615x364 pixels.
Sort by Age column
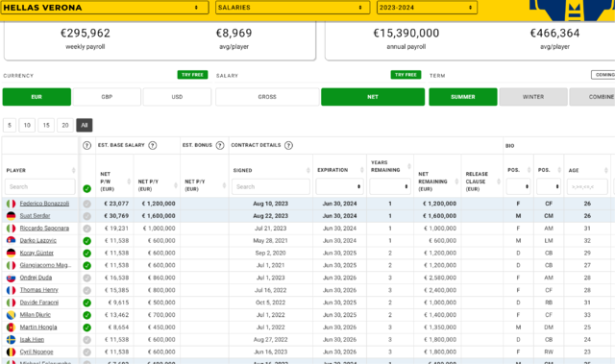click(606, 170)
